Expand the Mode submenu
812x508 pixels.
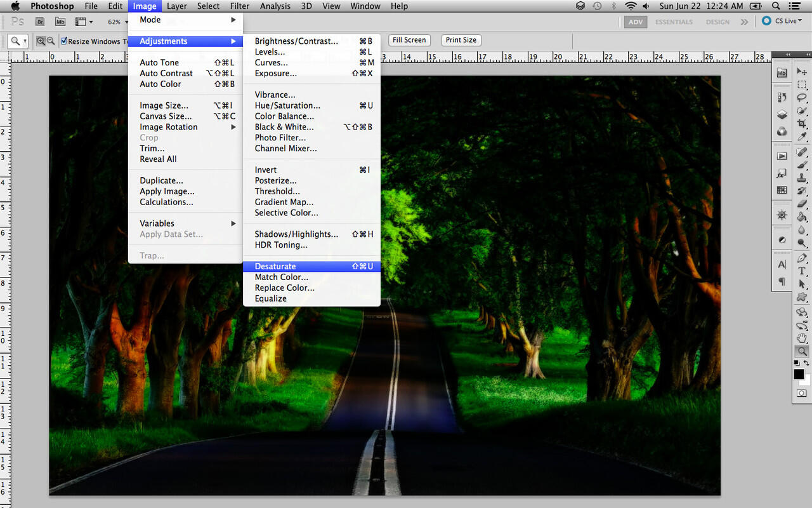pyautogui.click(x=185, y=20)
